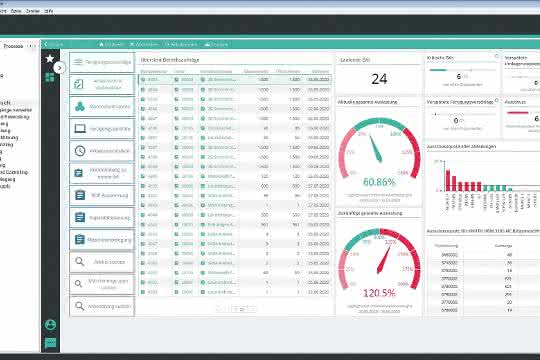The width and height of the screenshot is (540, 360).
Task: Click the Überblick Betriebsaufträge panel title
Action: click(x=170, y=60)
